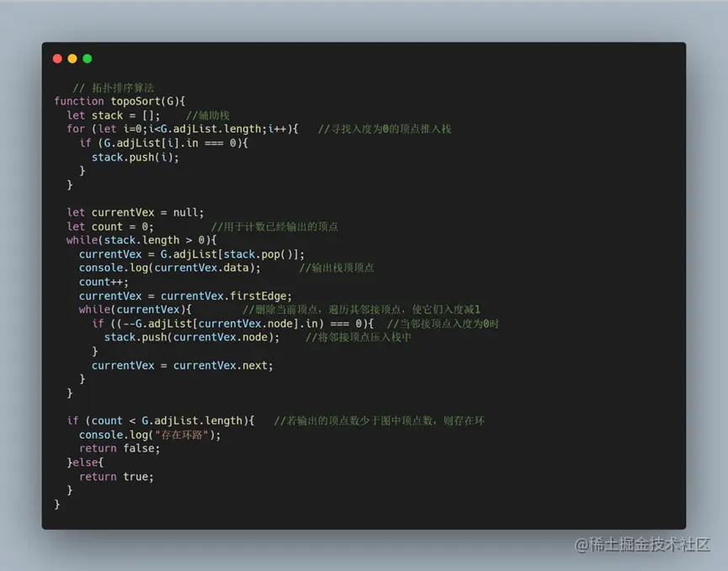Click 'if (count < G.adjList.length){' code
The image size is (728, 571).
pos(161,421)
